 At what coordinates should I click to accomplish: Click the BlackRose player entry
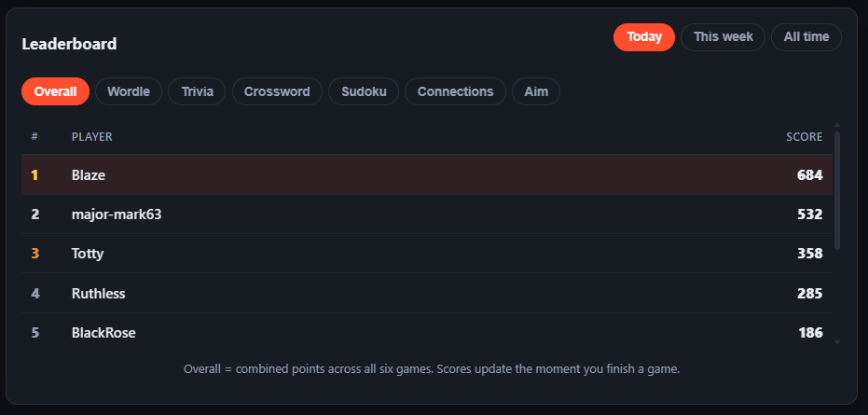427,332
